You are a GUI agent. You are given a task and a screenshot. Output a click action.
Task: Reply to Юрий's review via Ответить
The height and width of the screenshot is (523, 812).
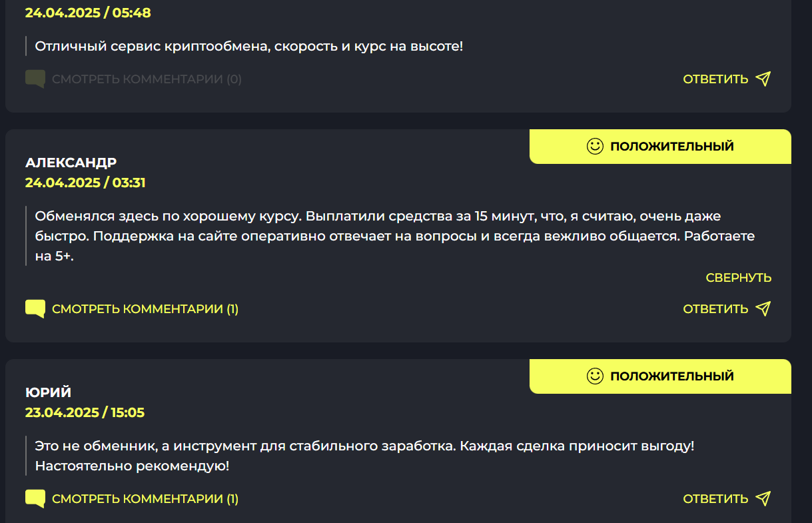click(x=715, y=498)
